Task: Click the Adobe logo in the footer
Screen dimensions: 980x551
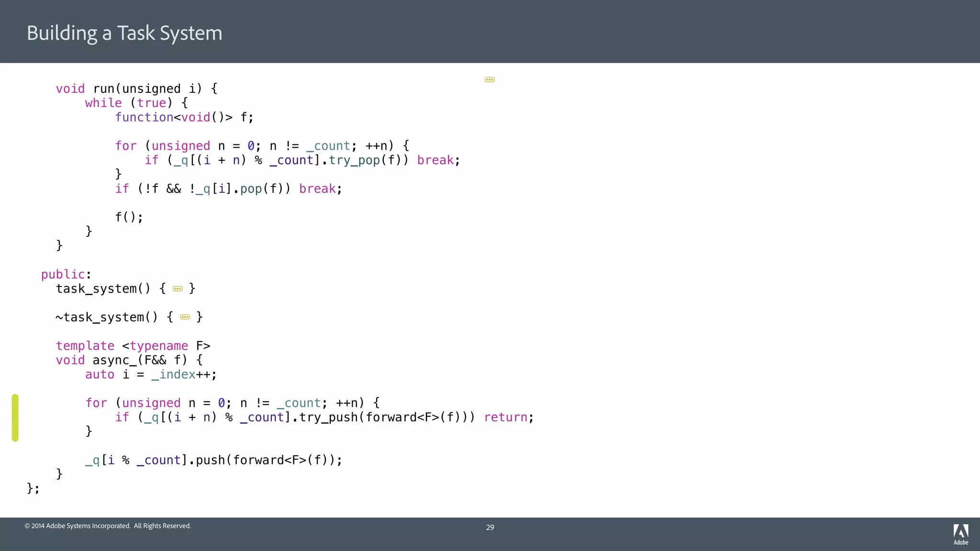Action: pyautogui.click(x=960, y=534)
